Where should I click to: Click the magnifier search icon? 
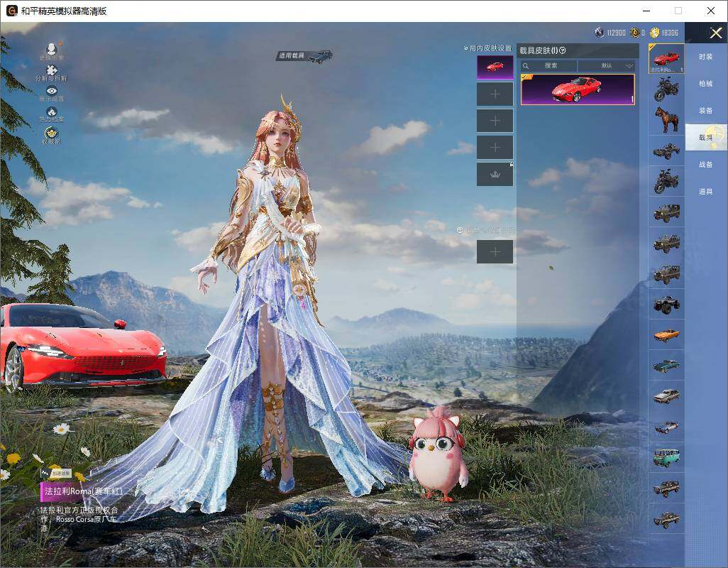[x=526, y=66]
